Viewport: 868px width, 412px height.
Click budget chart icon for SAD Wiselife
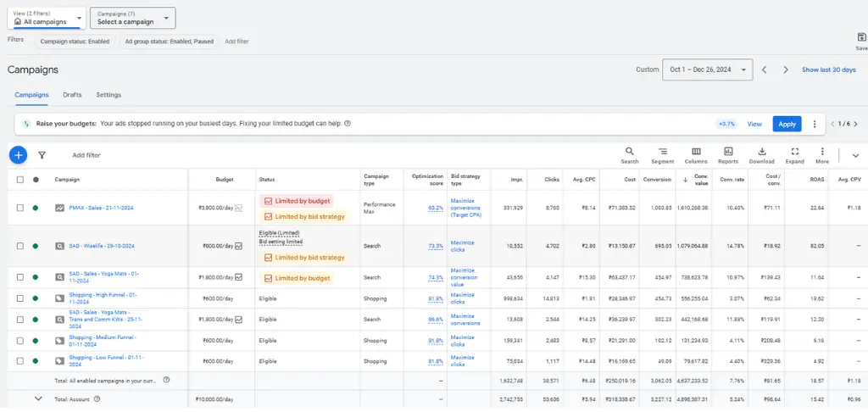(238, 246)
